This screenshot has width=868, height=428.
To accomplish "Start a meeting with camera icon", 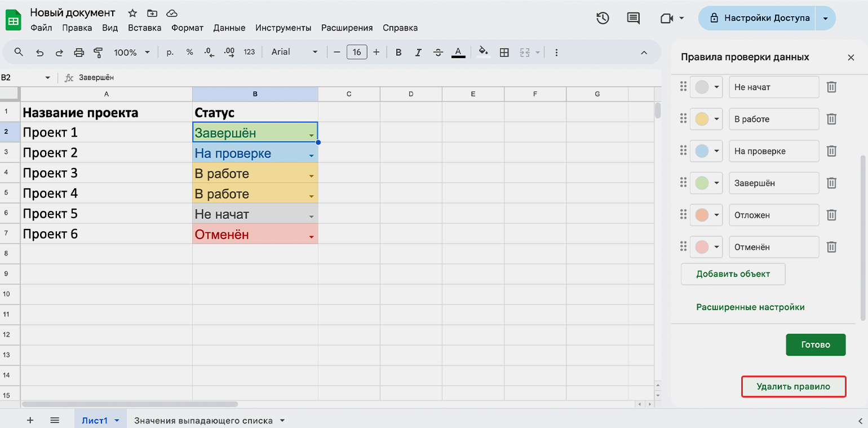I will [x=667, y=18].
